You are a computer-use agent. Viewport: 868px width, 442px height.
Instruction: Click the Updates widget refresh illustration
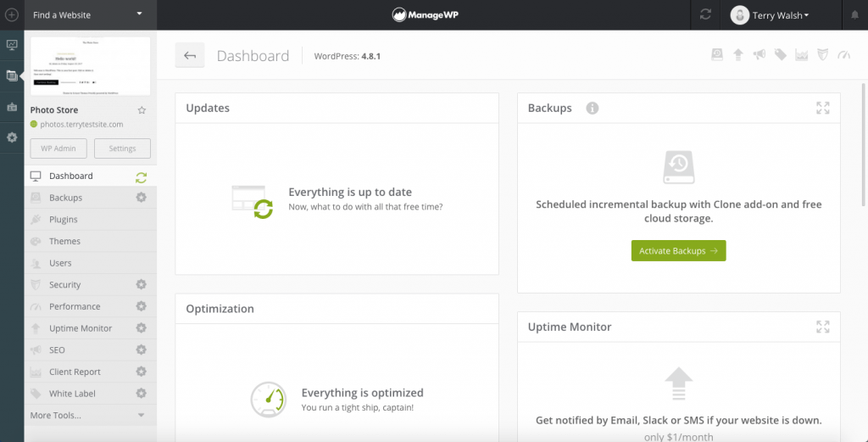[x=253, y=202]
